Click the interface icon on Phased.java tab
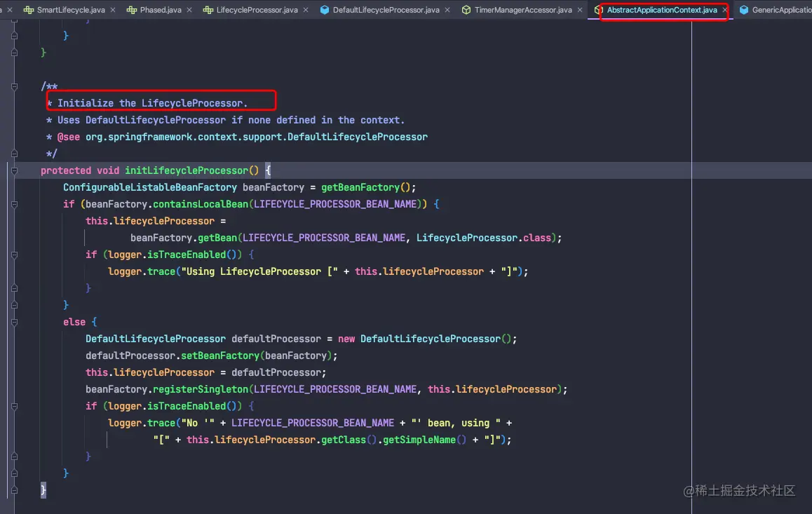The width and height of the screenshot is (812, 514). [x=132, y=10]
